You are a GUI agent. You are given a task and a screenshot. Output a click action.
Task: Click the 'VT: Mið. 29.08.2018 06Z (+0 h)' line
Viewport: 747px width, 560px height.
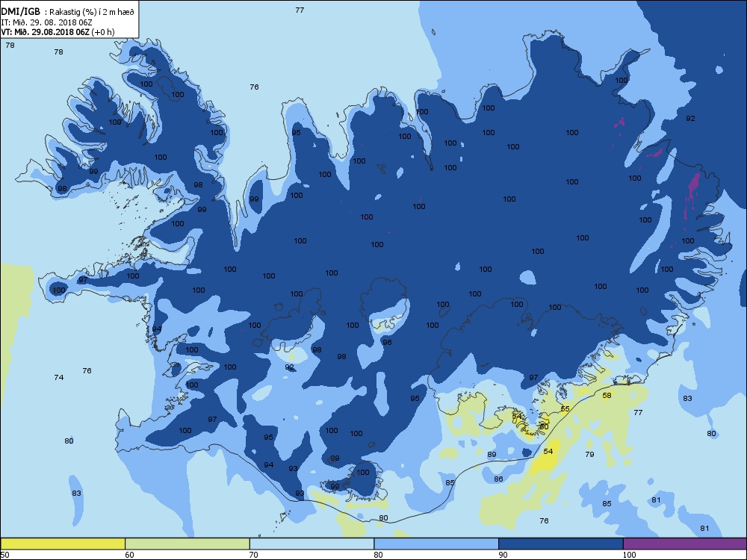[58, 32]
